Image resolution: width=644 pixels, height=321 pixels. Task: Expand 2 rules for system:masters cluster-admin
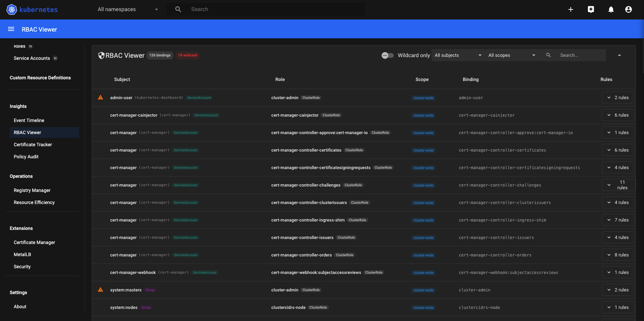618,290
